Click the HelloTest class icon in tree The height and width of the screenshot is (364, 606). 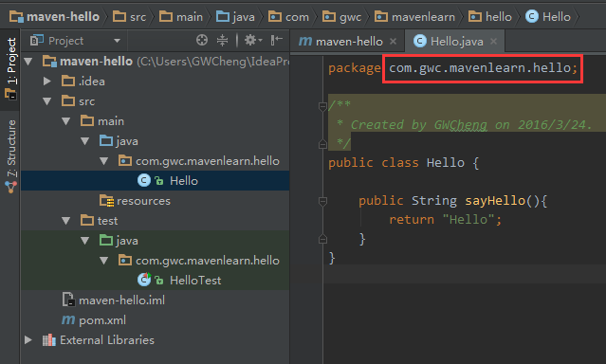coord(144,280)
